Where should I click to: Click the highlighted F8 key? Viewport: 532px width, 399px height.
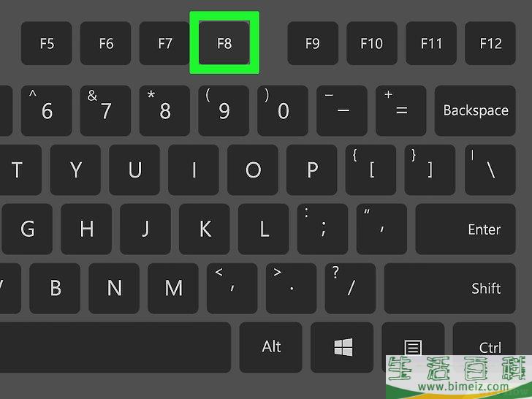coord(224,43)
